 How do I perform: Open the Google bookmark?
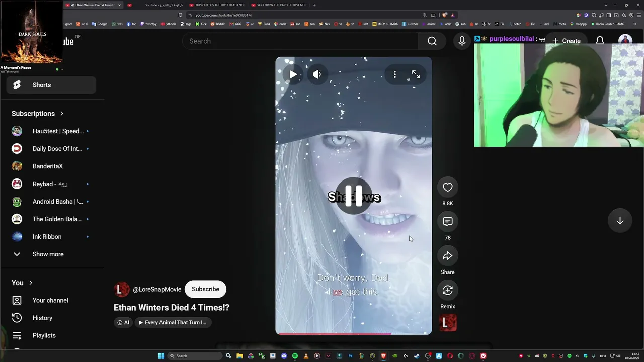pos(100,24)
